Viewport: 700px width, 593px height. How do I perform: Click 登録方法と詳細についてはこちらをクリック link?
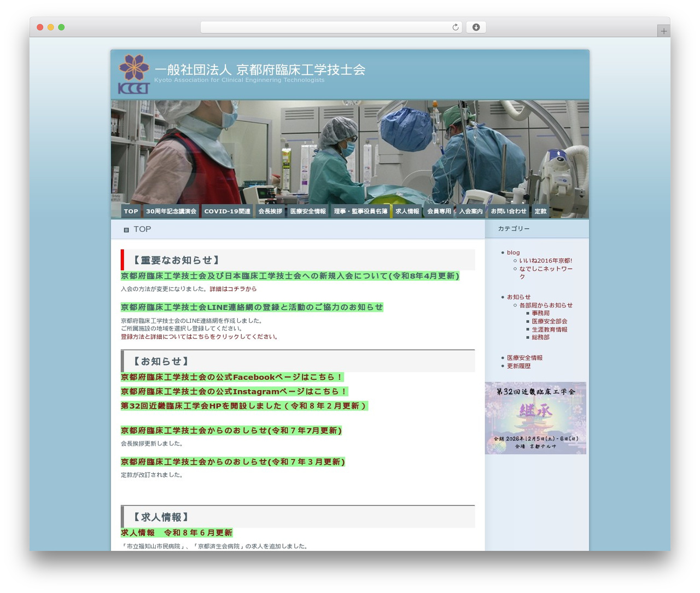pos(200,337)
